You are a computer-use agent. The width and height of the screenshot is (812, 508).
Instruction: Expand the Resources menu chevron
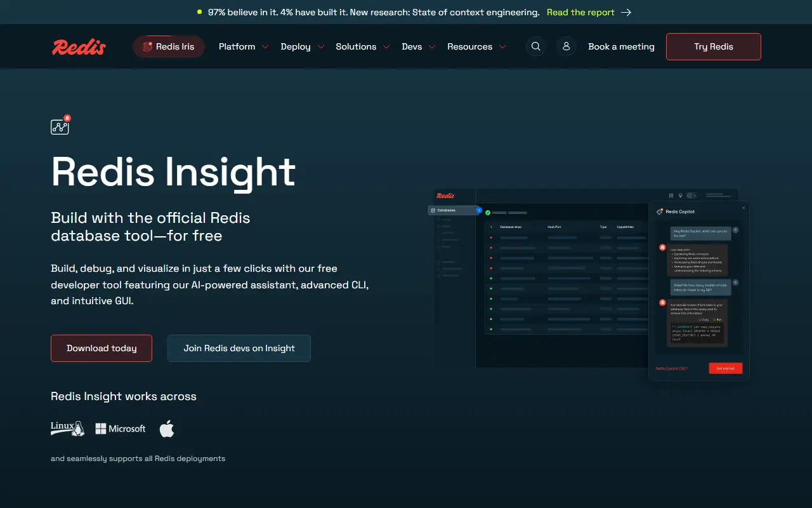pyautogui.click(x=502, y=47)
